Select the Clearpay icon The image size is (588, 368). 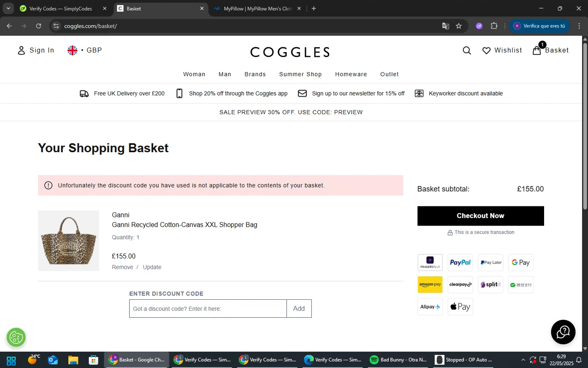coord(460,284)
